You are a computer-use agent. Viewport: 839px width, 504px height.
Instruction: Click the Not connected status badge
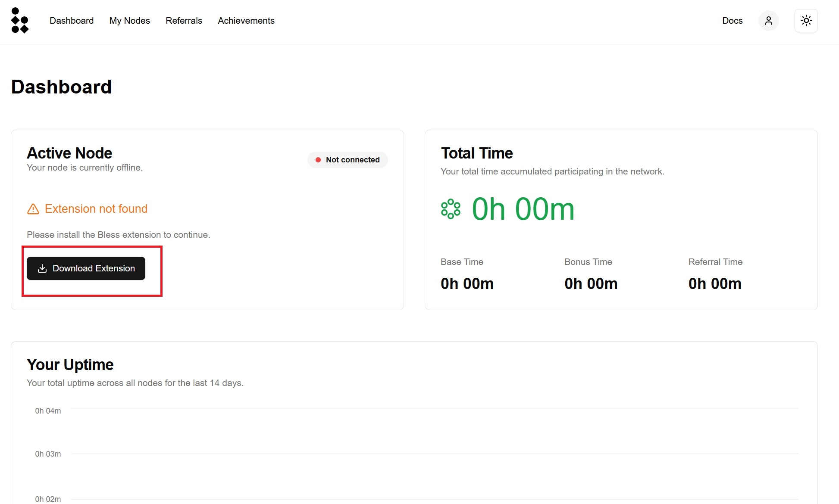(347, 160)
